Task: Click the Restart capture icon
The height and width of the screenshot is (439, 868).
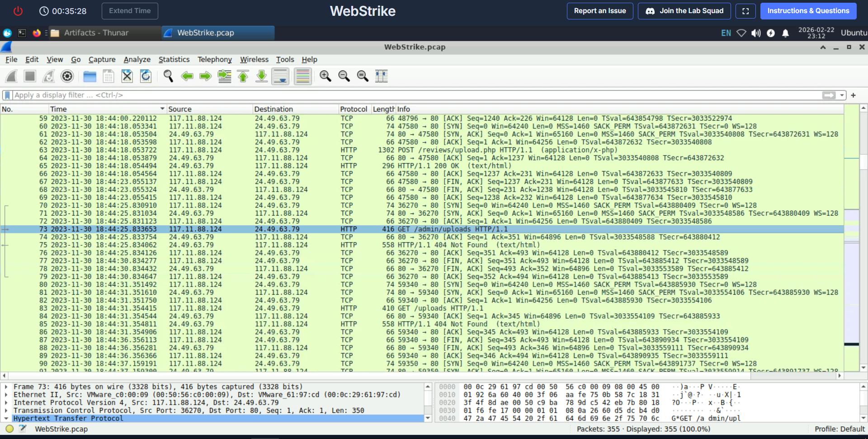Action: pyautogui.click(x=48, y=76)
